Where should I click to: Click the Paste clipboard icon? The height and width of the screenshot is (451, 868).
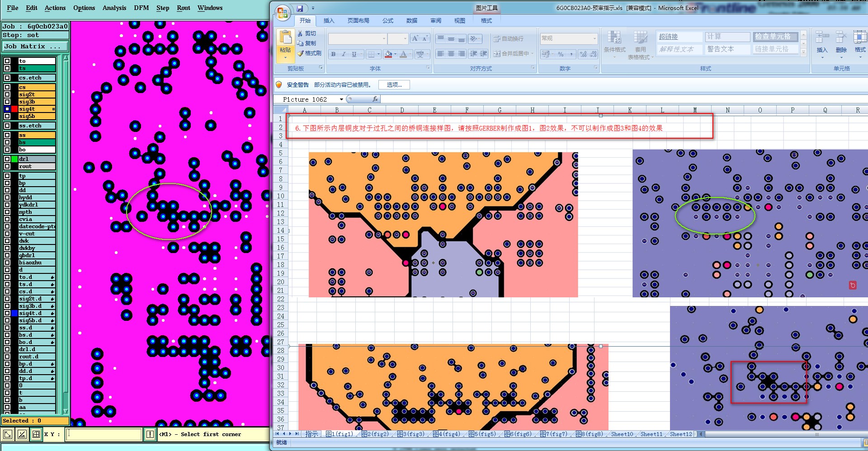pyautogui.click(x=285, y=38)
